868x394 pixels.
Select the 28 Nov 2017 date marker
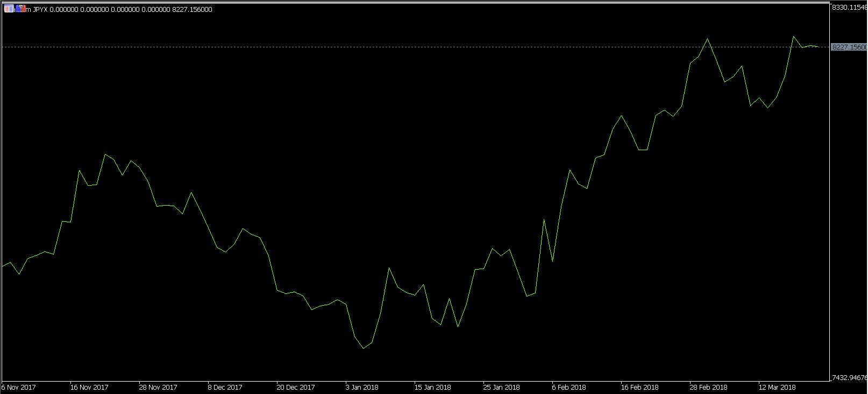pyautogui.click(x=158, y=388)
